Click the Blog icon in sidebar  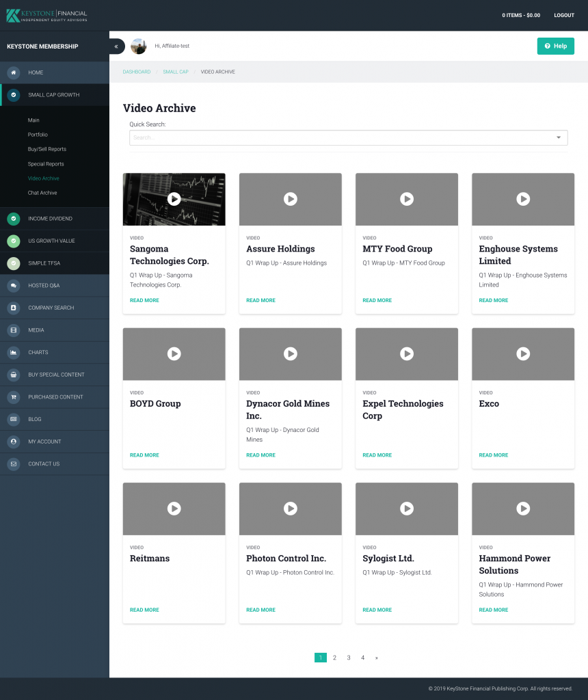[14, 420]
